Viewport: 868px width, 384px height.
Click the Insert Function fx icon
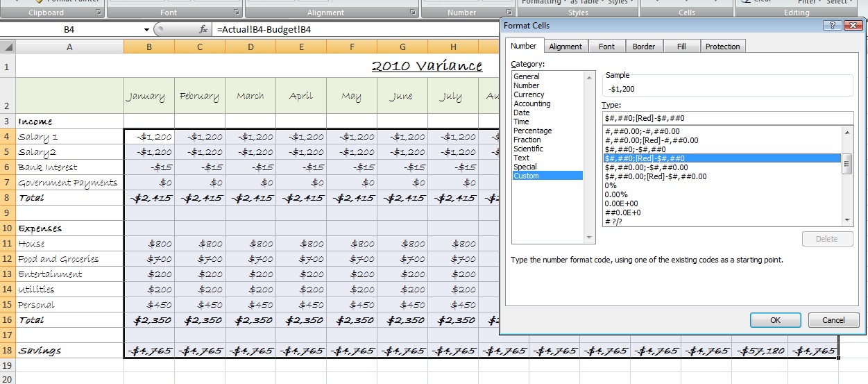[x=203, y=30]
